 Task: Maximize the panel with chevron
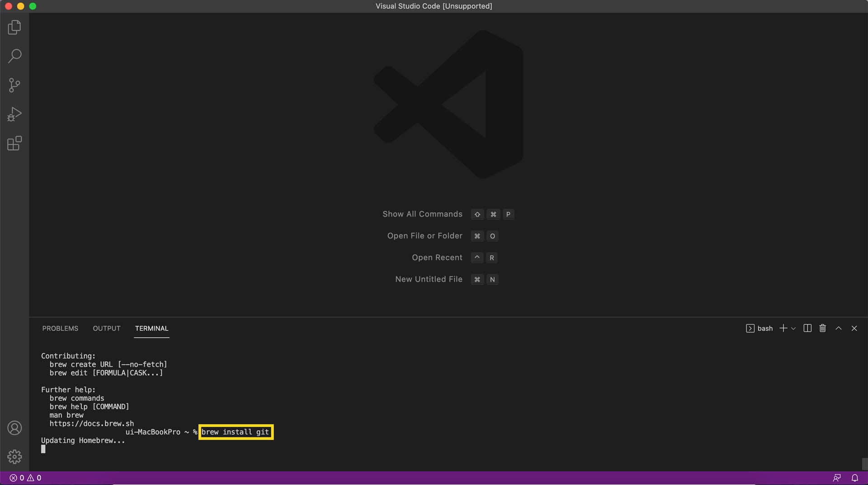pyautogui.click(x=838, y=328)
